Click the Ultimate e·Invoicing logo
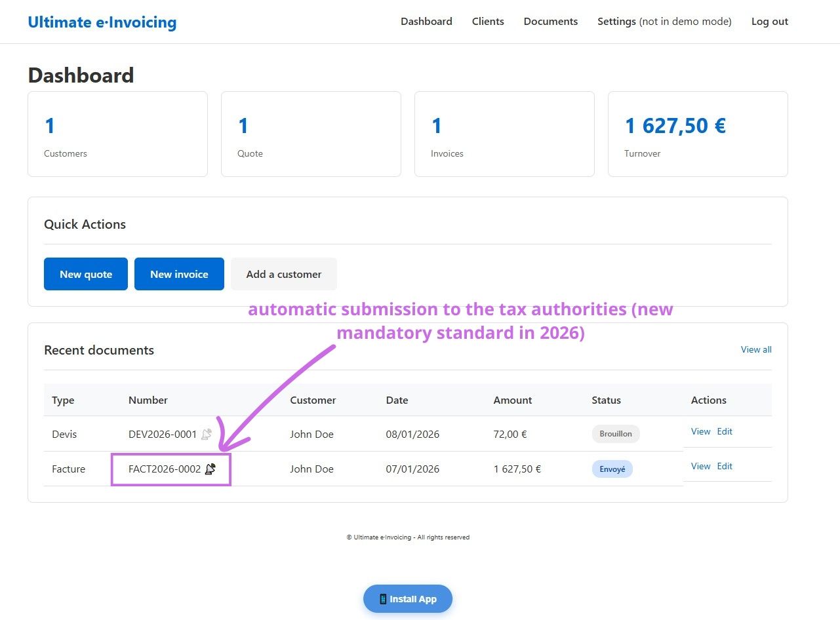The width and height of the screenshot is (840, 620). [x=102, y=22]
